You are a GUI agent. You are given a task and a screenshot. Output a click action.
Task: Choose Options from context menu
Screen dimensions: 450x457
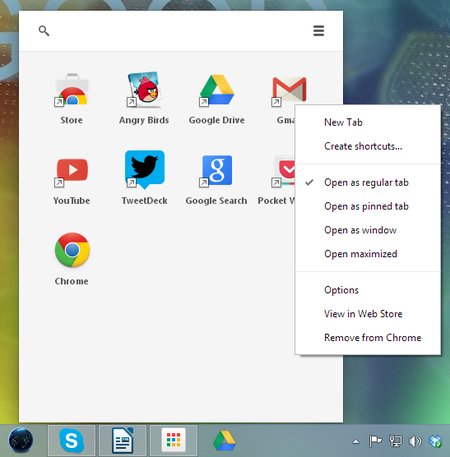(x=368, y=290)
